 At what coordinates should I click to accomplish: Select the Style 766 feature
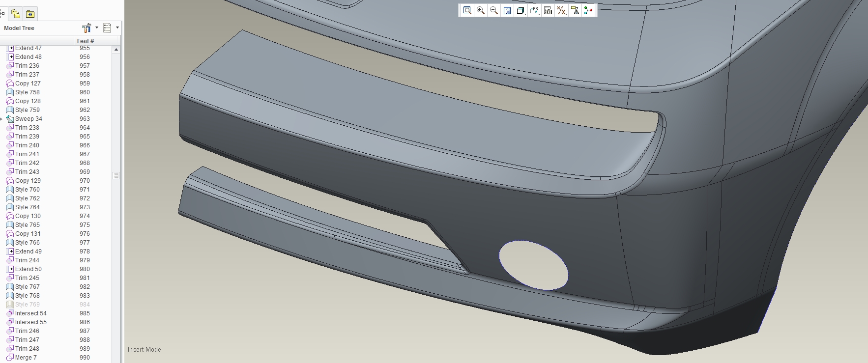(x=28, y=243)
